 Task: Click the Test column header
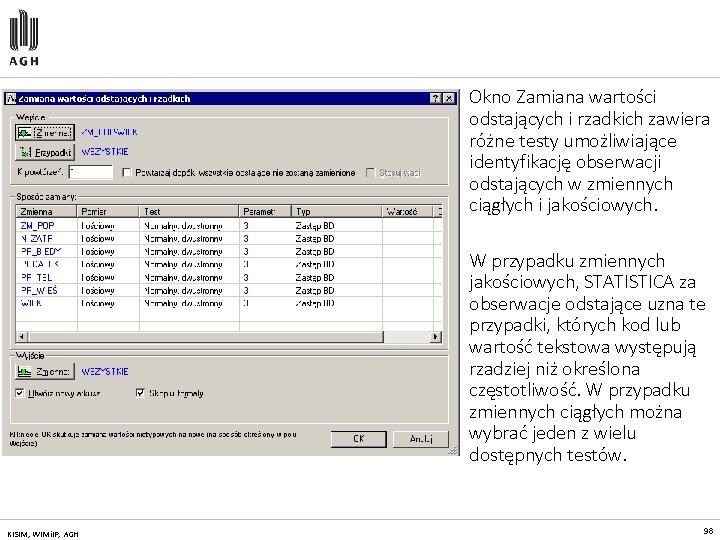(x=189, y=212)
